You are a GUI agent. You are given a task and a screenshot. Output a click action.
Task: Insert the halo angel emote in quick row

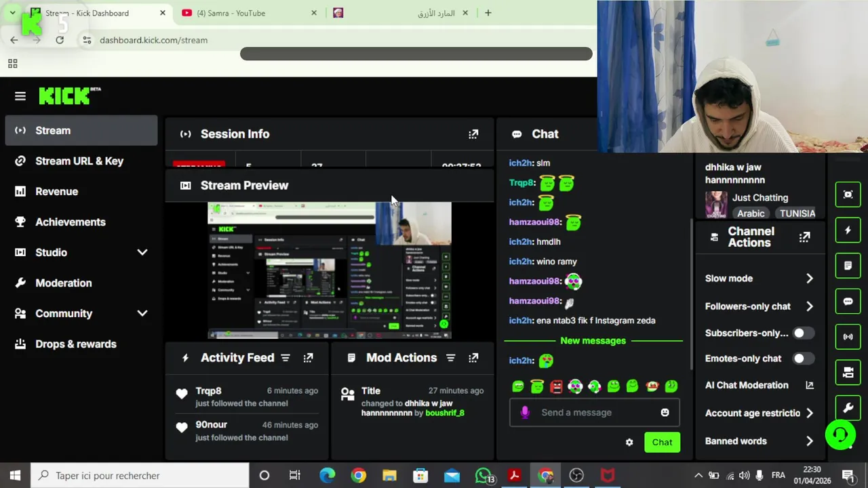coord(537,386)
